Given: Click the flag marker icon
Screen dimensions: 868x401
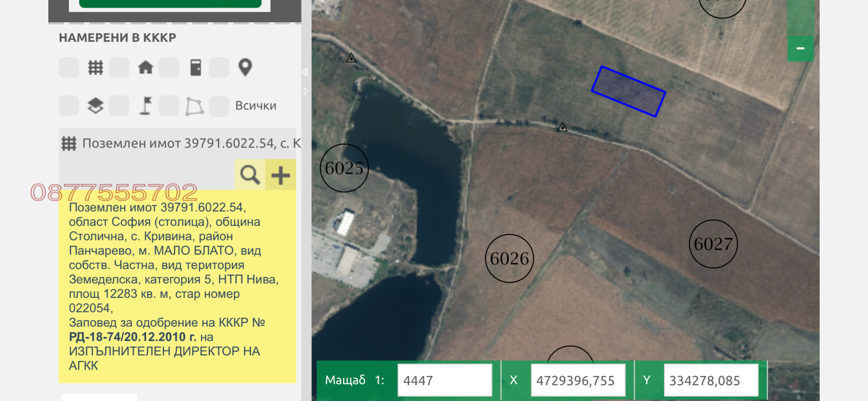Looking at the screenshot, I should [145, 106].
